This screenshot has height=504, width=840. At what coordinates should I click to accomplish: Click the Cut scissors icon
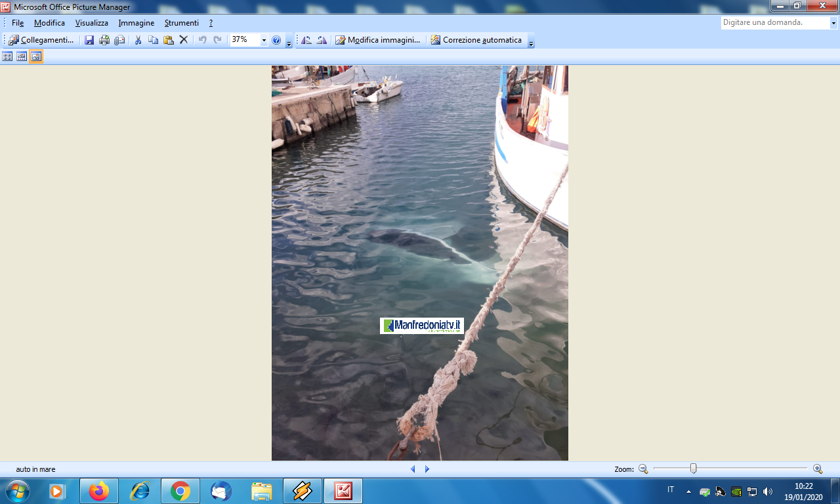point(138,40)
